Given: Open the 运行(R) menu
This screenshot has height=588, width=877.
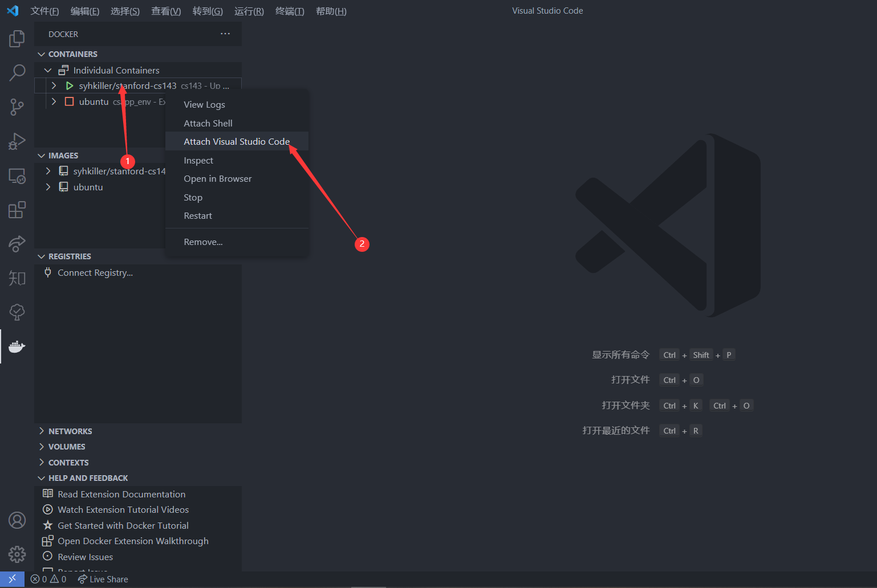Looking at the screenshot, I should [249, 11].
